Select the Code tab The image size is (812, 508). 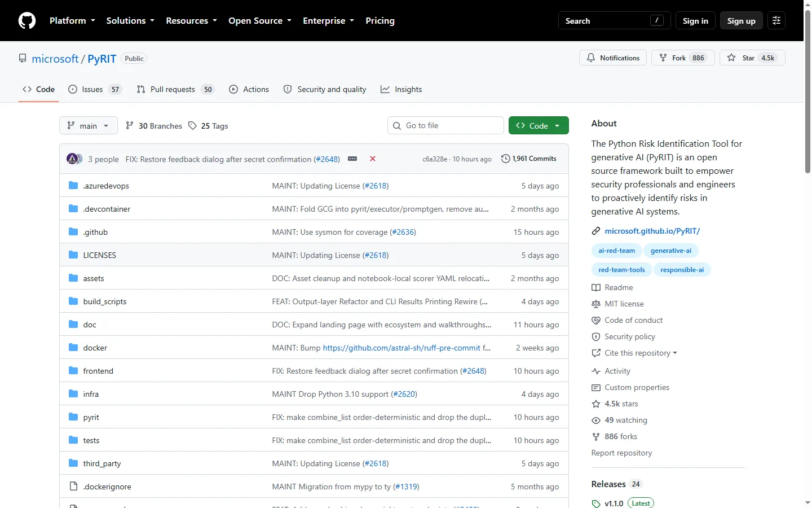(38, 89)
